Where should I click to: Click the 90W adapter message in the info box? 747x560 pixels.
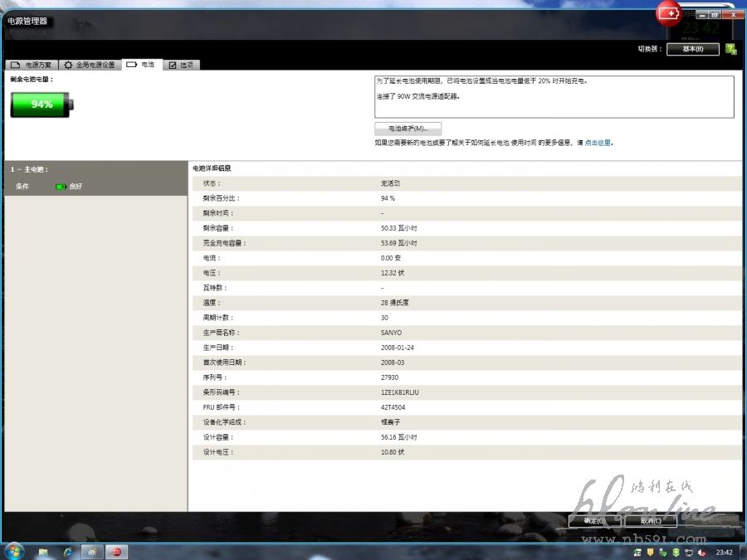[x=417, y=97]
